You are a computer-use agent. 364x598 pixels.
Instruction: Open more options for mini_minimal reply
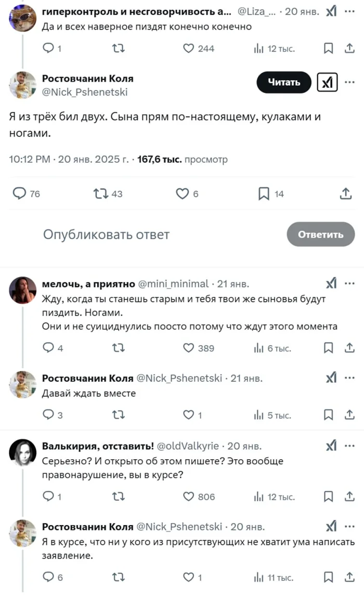pyautogui.click(x=349, y=283)
